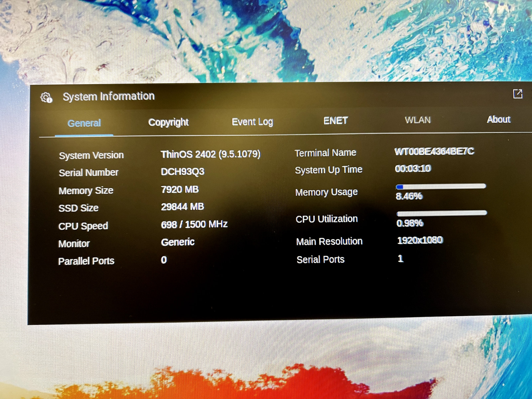Click the 698 / 1500 MHz CPU speed
The image size is (532, 399).
[194, 224]
